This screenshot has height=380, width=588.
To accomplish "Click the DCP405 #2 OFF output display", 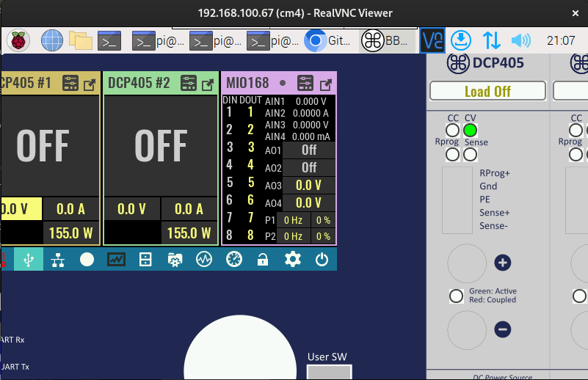I will click(161, 145).
